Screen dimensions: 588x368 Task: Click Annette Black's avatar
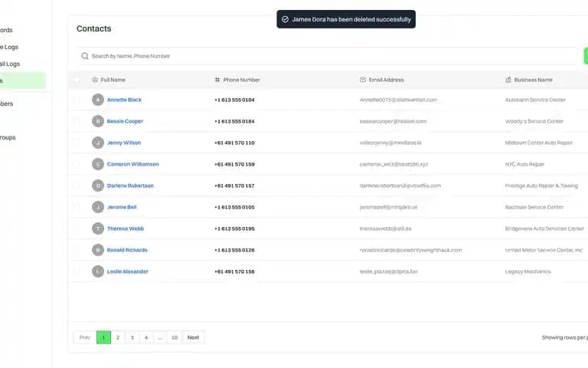click(x=98, y=100)
